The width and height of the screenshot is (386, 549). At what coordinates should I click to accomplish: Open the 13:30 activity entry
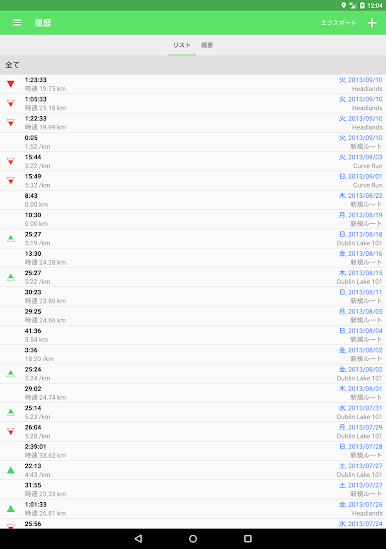click(x=193, y=258)
